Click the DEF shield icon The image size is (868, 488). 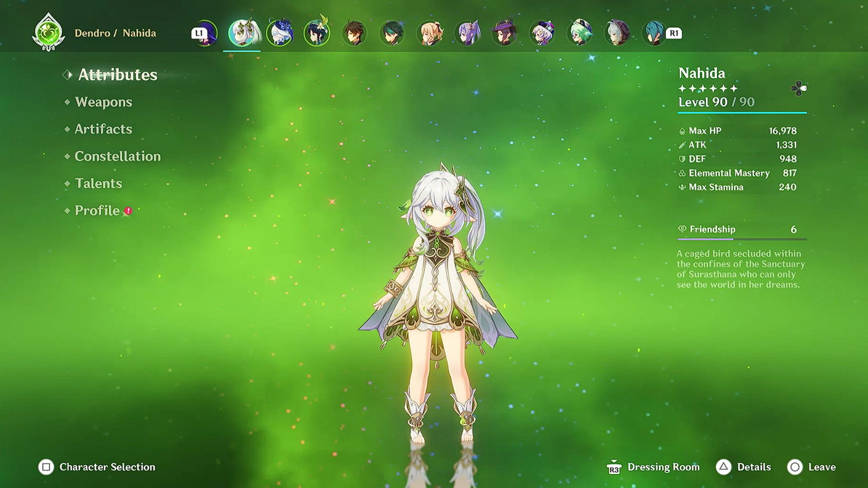(x=682, y=159)
